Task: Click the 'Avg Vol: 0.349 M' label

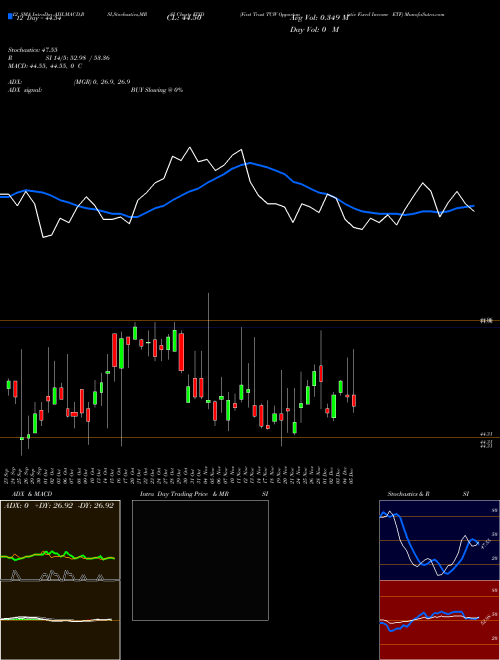Action: point(319,18)
